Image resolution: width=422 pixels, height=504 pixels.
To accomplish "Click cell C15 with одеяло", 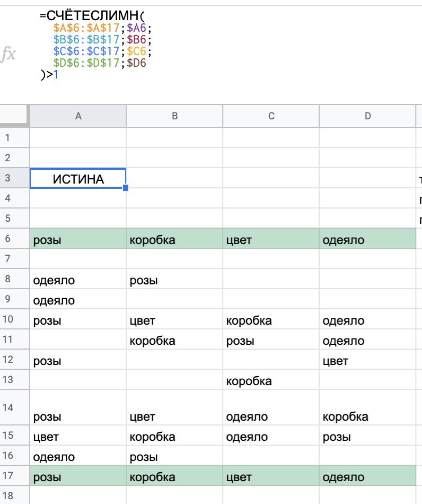I will [x=271, y=435].
